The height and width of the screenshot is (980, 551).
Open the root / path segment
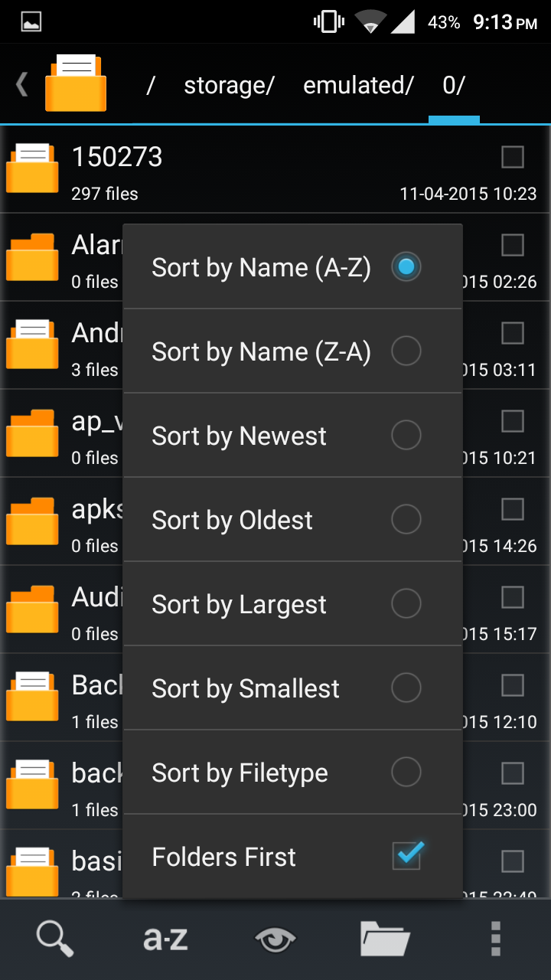150,86
